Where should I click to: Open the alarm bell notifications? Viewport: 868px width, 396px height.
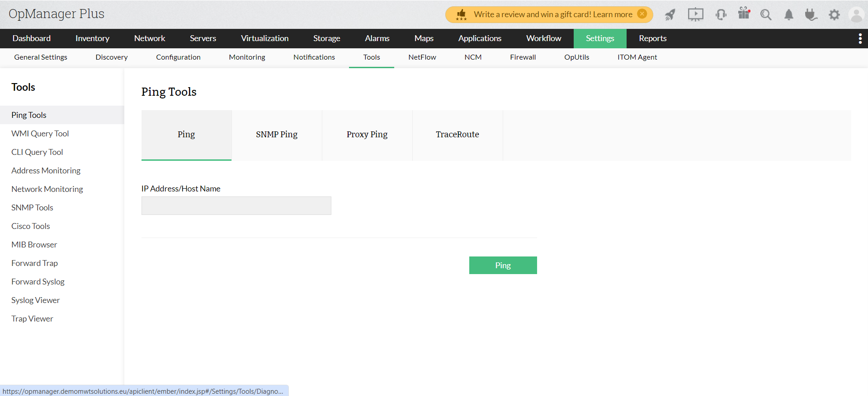[x=788, y=14]
